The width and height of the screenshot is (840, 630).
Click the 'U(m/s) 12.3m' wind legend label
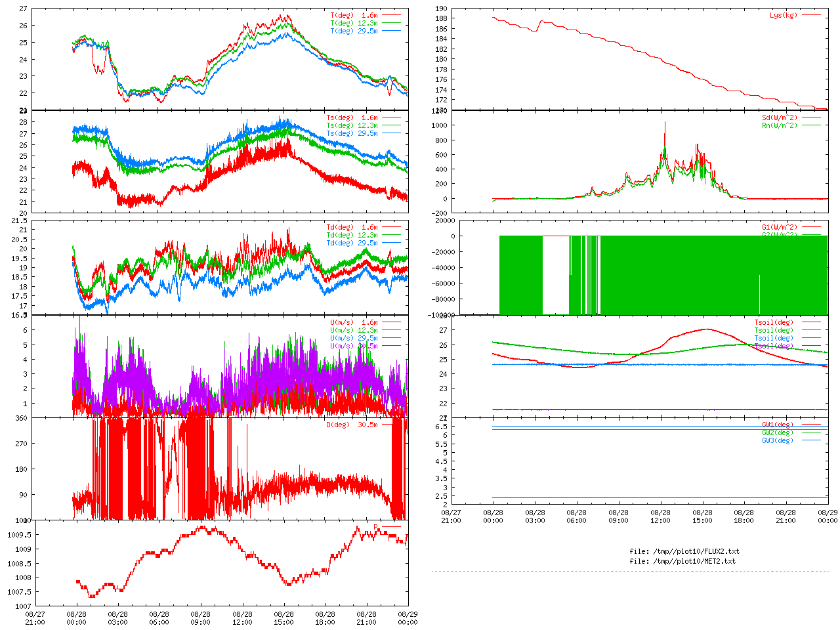354,331
